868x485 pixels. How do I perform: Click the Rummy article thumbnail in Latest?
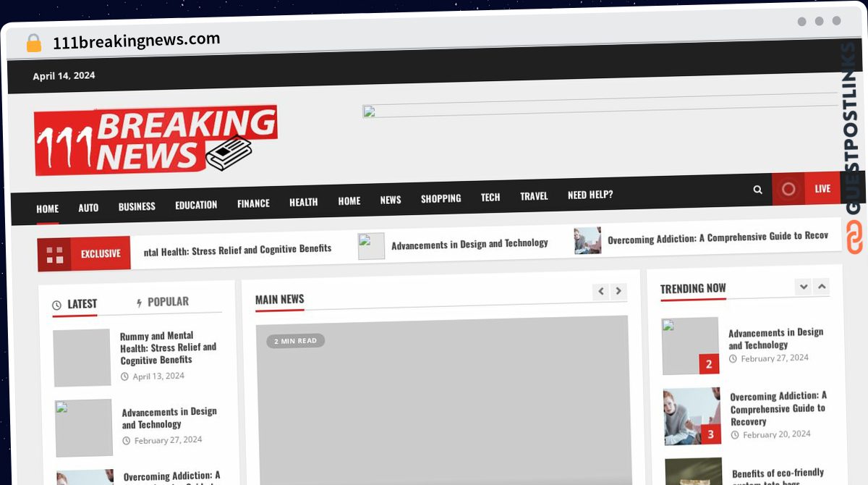point(82,358)
